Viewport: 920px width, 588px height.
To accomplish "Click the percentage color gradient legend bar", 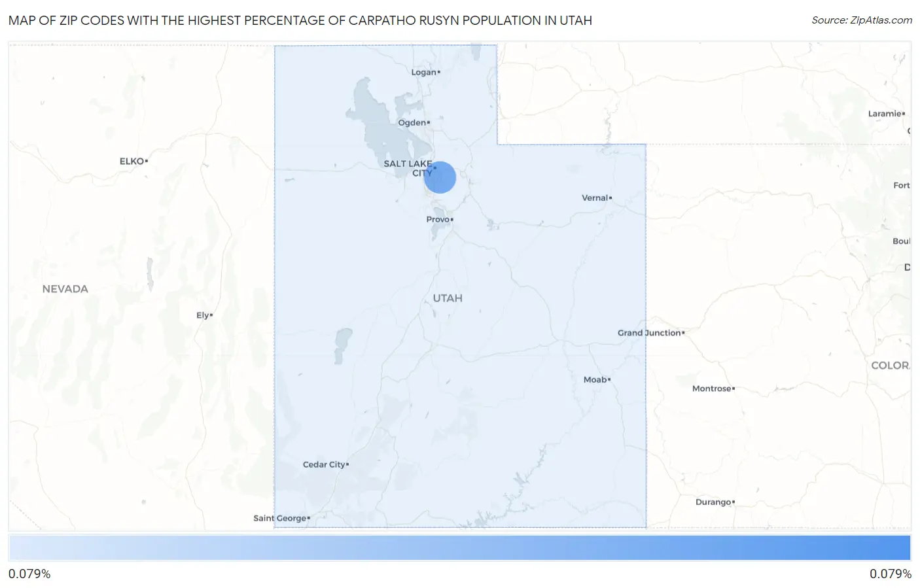I will click(460, 548).
